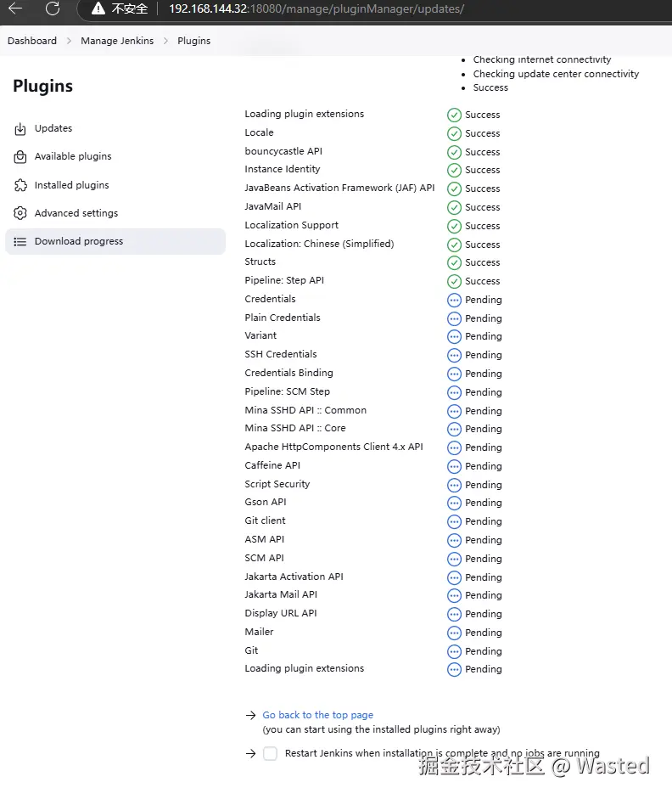Screen dimensions: 672x799
Task: Switch to Installed plugins section
Action: (x=71, y=185)
